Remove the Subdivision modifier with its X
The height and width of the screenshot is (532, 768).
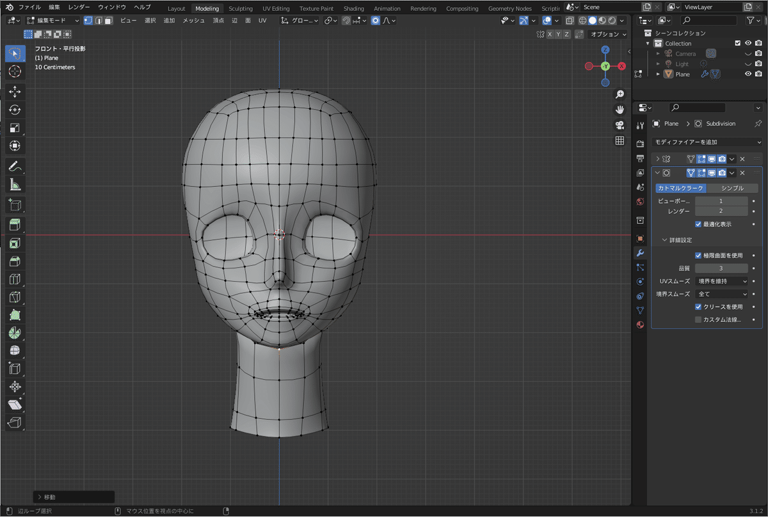click(742, 173)
